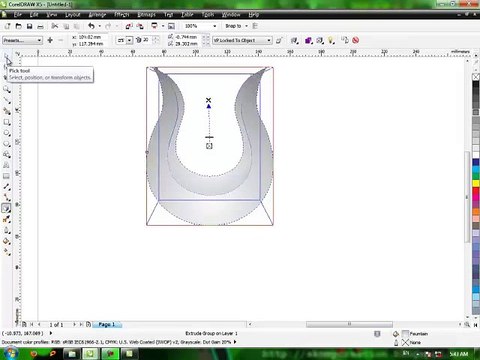Image resolution: width=480 pixels, height=360 pixels.
Task: Open the Layout menu
Action: [x=73, y=15]
